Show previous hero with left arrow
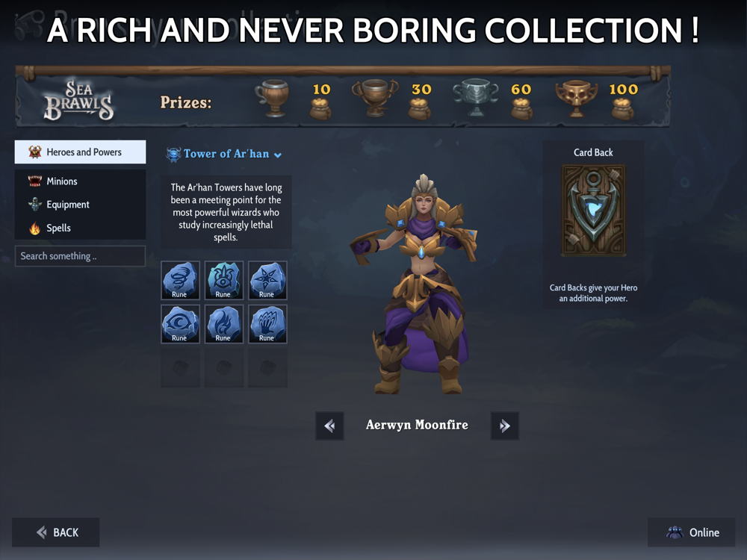This screenshot has width=747, height=560. click(329, 426)
